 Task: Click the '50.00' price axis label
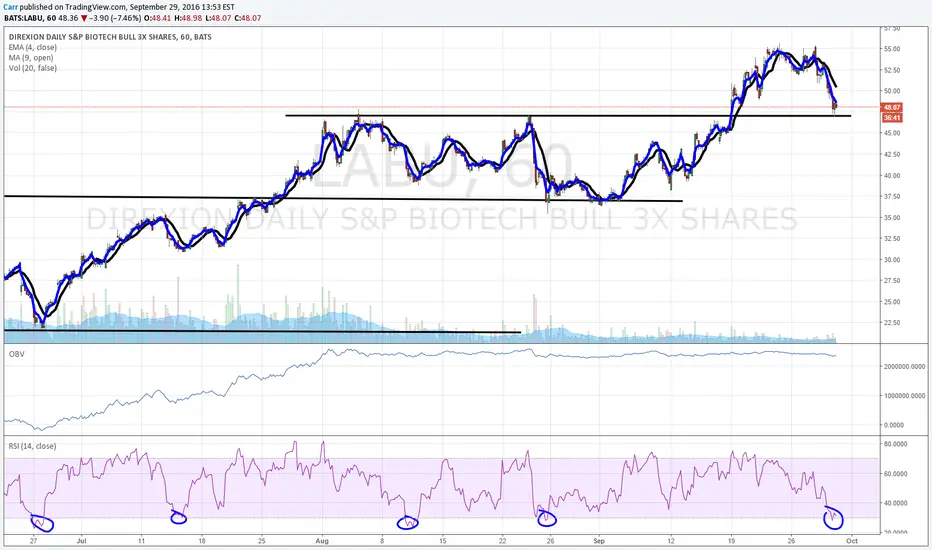892,91
